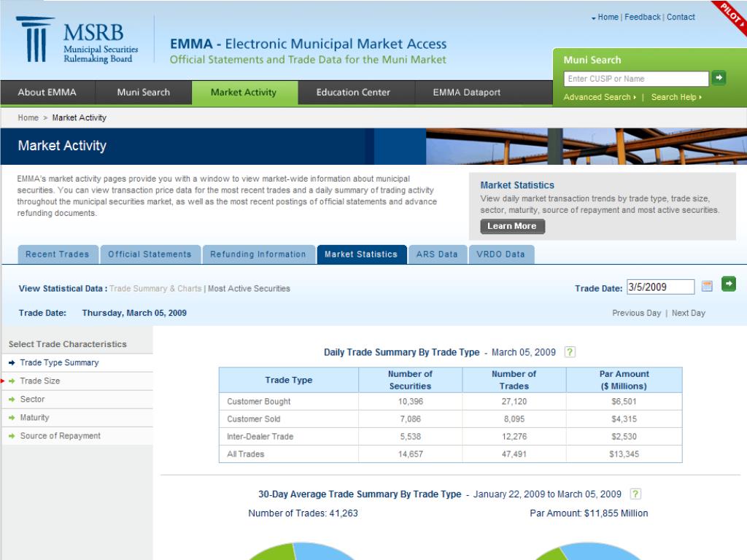Click the Number of Trades: 41,263 text

[303, 513]
